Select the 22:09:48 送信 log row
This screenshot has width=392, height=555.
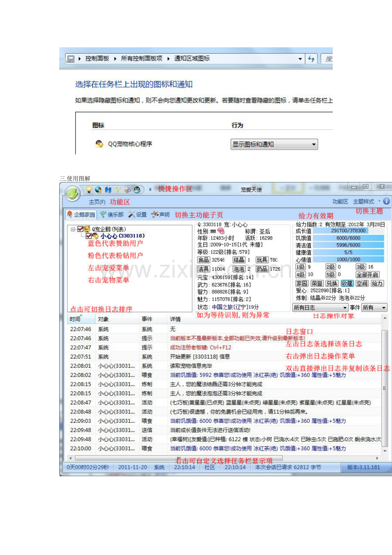click(225, 430)
